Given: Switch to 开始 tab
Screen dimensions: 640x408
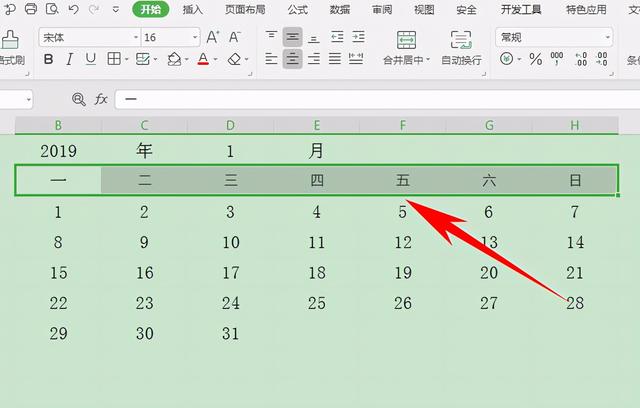Looking at the screenshot, I should point(151,9).
